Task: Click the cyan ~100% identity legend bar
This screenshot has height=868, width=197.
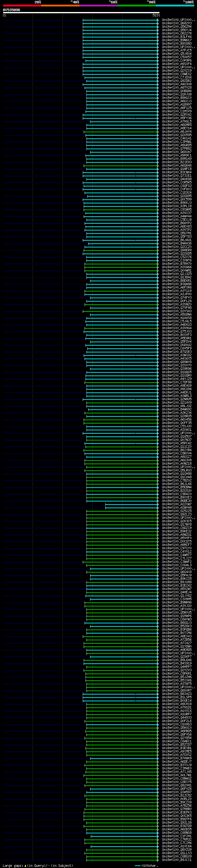Action: coord(175,6)
